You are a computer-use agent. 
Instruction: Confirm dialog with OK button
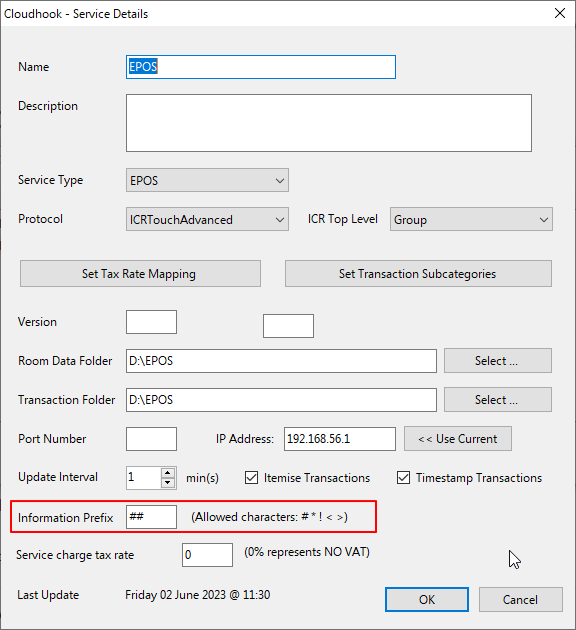click(427, 599)
